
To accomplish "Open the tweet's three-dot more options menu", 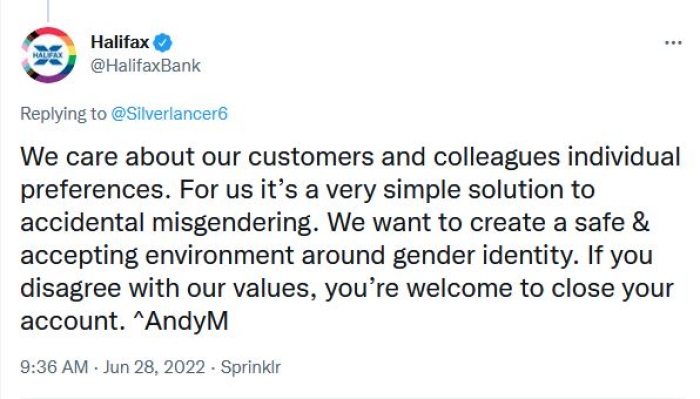I will click(673, 43).
